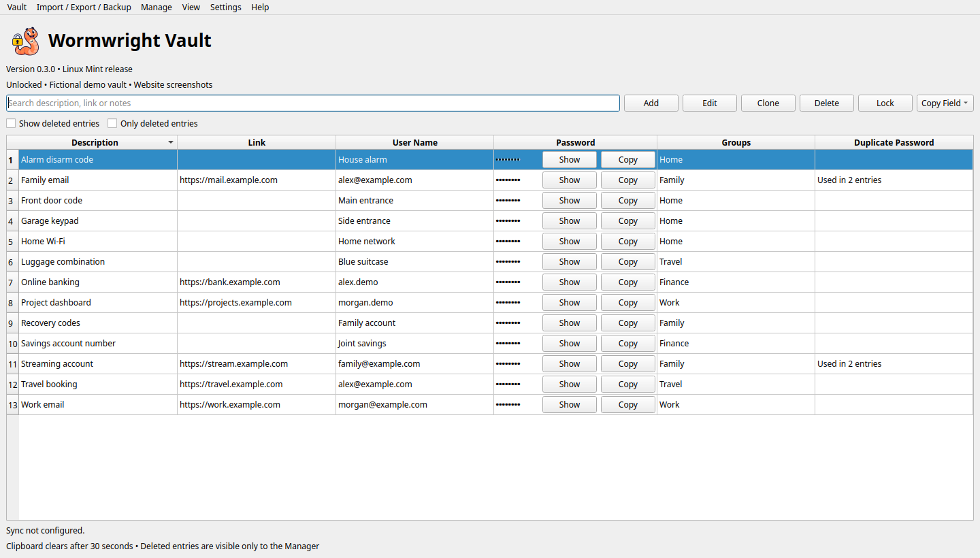
Task: Show password for Home Wi-Fi
Action: coord(570,241)
